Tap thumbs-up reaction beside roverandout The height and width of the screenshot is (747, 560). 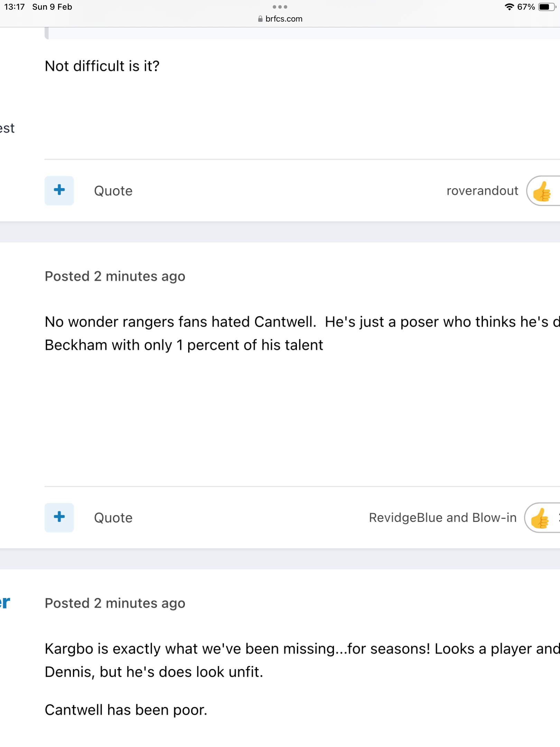click(x=542, y=191)
